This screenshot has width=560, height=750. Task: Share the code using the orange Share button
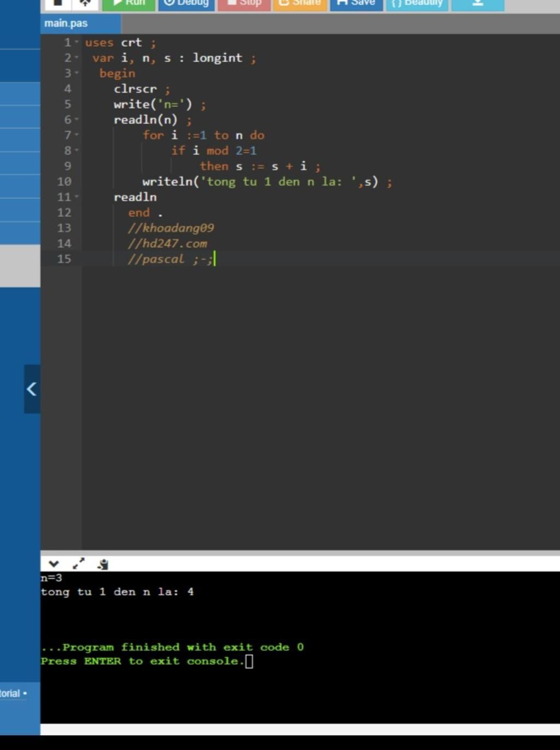coord(300,4)
